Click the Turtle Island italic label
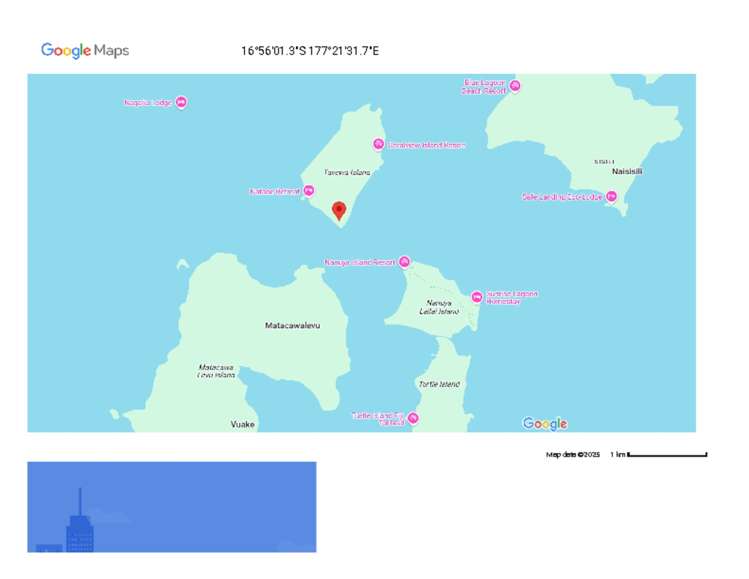This screenshot has height=579, width=749. (x=439, y=384)
